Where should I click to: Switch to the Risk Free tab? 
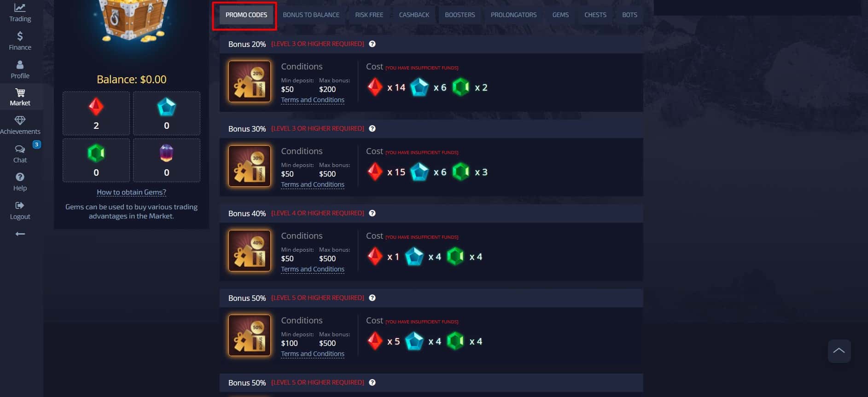coord(369,15)
